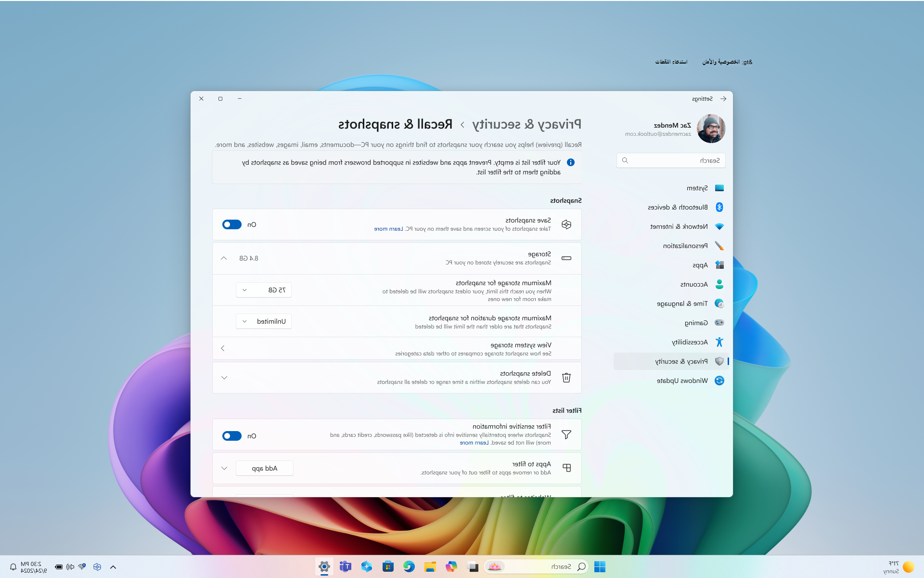Viewport: 924px width, 578px height.
Task: Click the battery icon in system tray
Action: [59, 567]
